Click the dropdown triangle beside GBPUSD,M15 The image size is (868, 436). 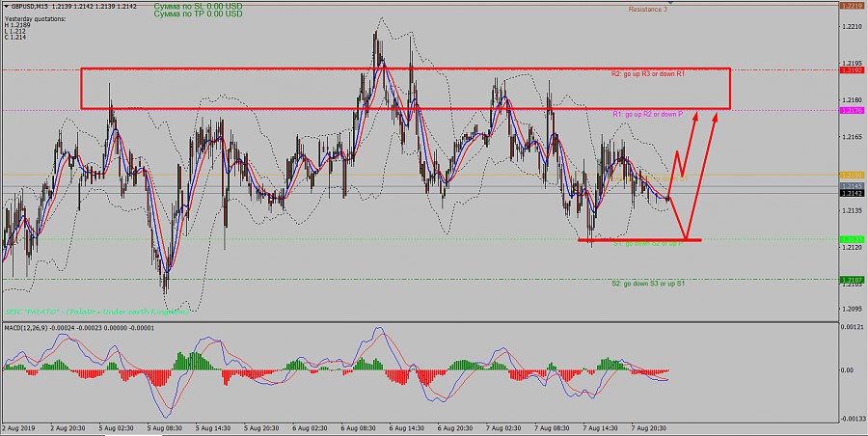4,6
